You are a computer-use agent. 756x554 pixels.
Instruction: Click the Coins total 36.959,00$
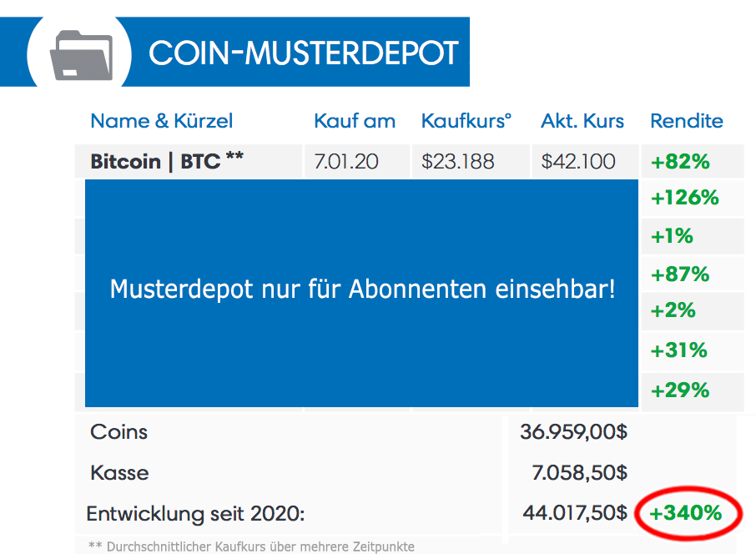(x=573, y=431)
